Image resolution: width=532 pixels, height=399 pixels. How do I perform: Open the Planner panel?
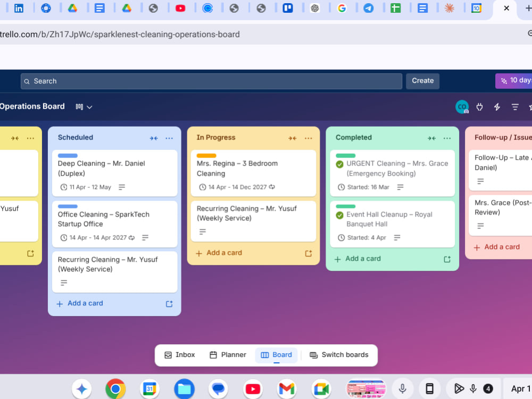point(228,355)
